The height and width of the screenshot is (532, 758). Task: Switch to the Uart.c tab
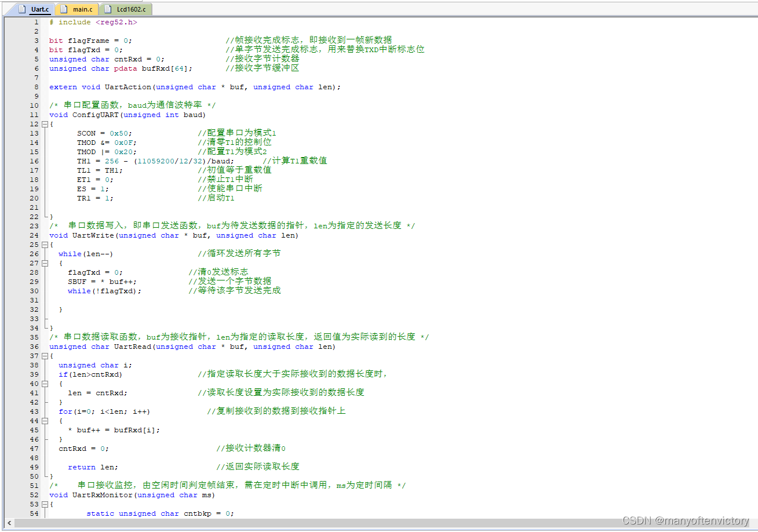[35, 9]
